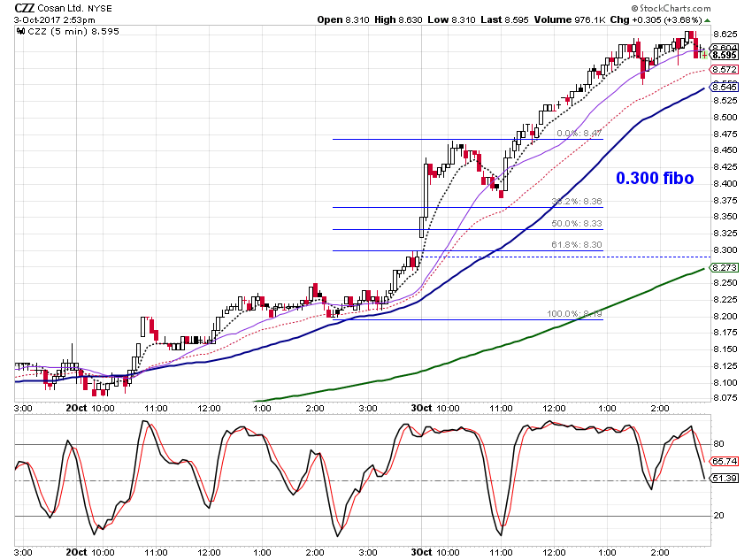Click the green up arrow after Chg

tap(708, 20)
